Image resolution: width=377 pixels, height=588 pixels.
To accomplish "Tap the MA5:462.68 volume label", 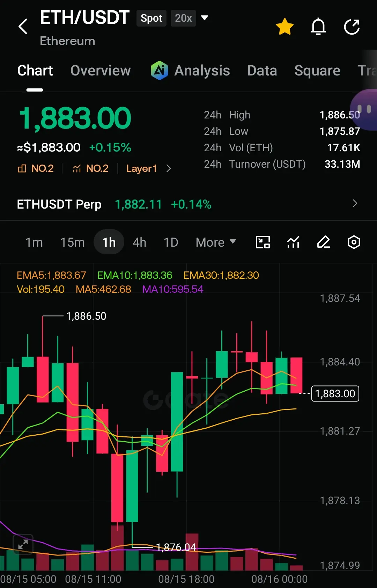I will pos(103,289).
